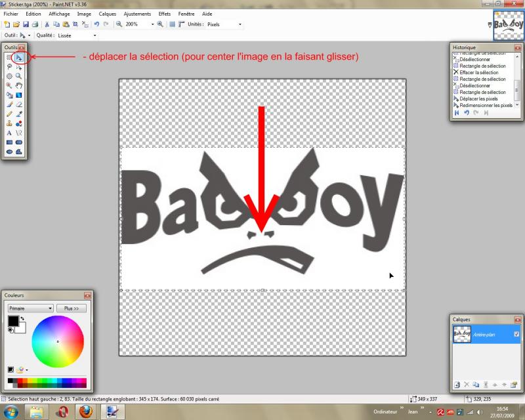Viewport: 525px width, 420px height.
Task: Select the Rectangle shape tool
Action: point(9,142)
